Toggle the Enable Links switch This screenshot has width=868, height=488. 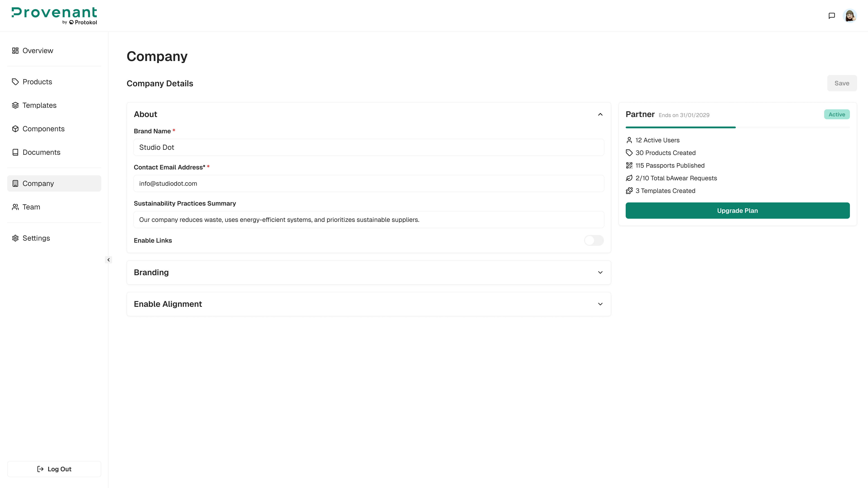[x=594, y=240]
